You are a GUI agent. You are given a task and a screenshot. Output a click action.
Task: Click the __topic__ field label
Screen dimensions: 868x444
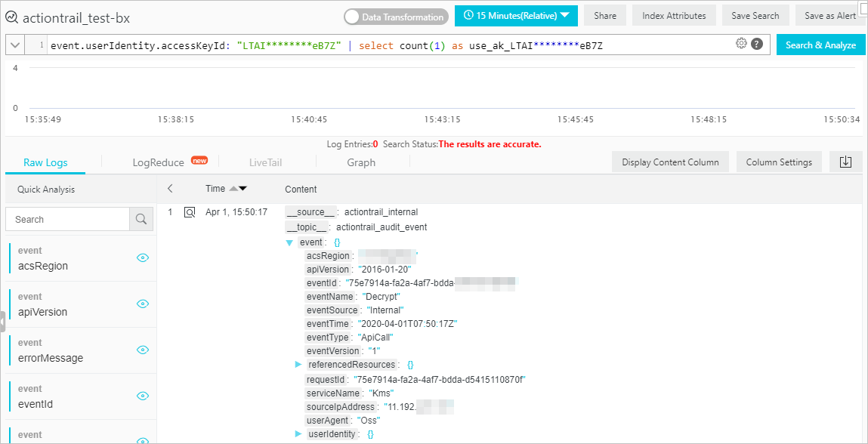(x=307, y=227)
